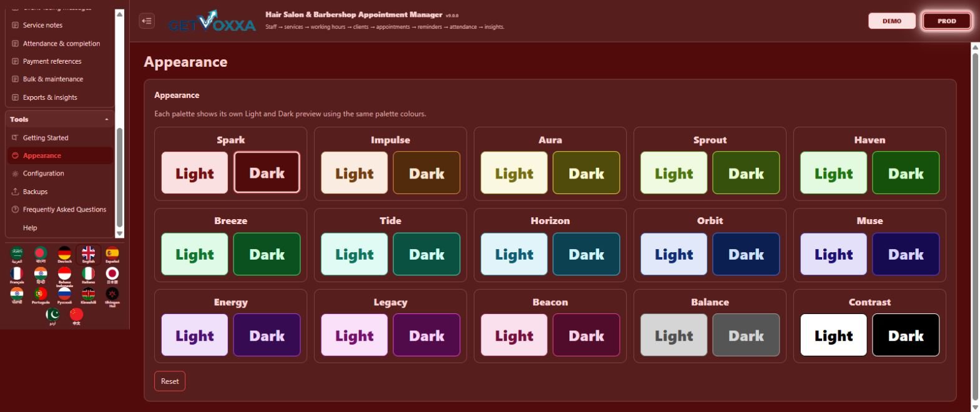This screenshot has width=980, height=412.
Task: Click the GetVoxxa logo
Action: click(212, 22)
